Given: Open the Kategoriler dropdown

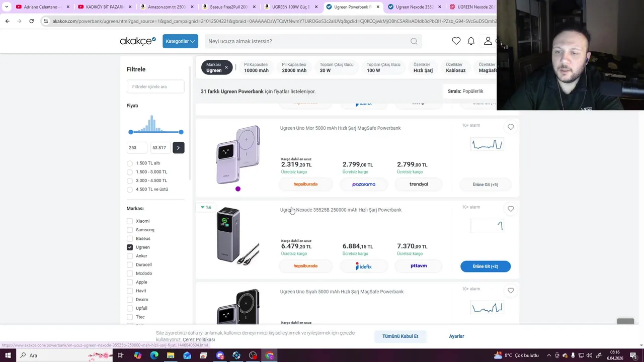Looking at the screenshot, I should pyautogui.click(x=180, y=41).
